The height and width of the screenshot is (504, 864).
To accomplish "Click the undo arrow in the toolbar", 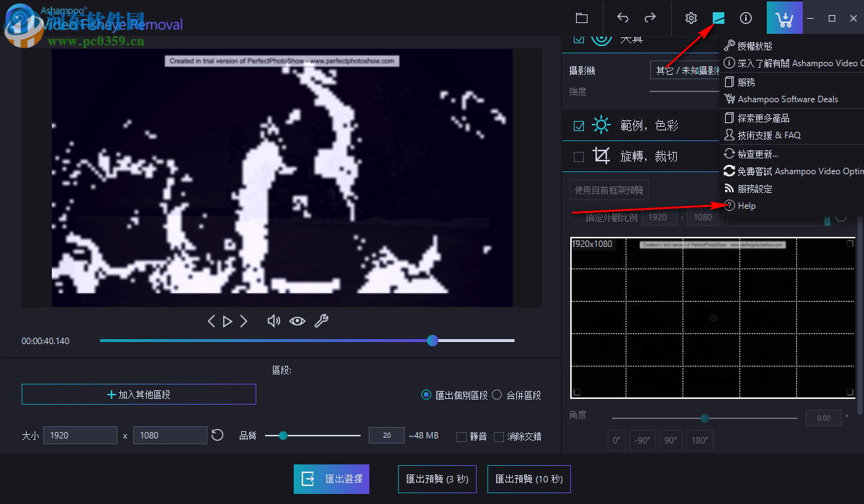I will pyautogui.click(x=621, y=17).
